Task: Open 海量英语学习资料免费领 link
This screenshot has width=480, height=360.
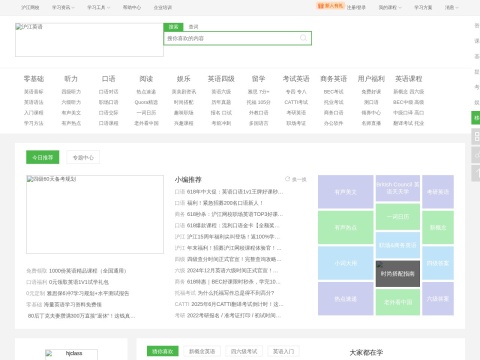Action: coord(73,304)
